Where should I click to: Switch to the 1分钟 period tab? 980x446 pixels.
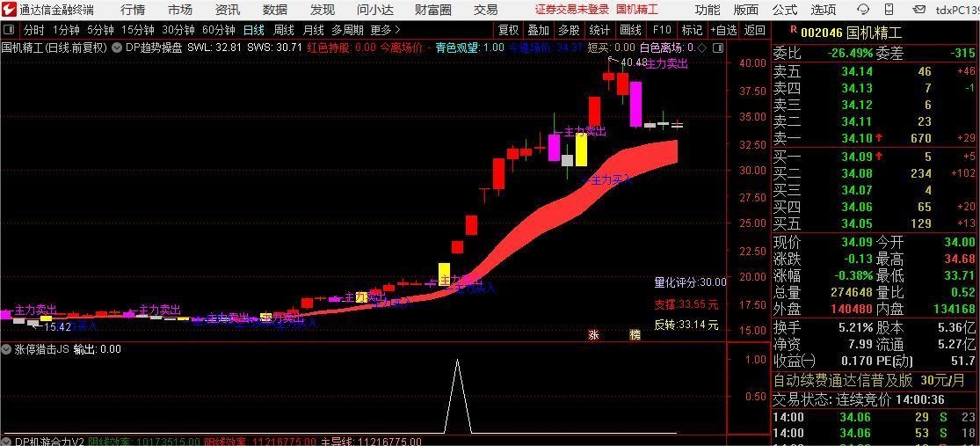click(66, 29)
